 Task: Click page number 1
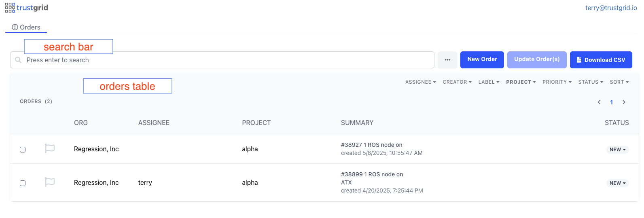point(612,102)
